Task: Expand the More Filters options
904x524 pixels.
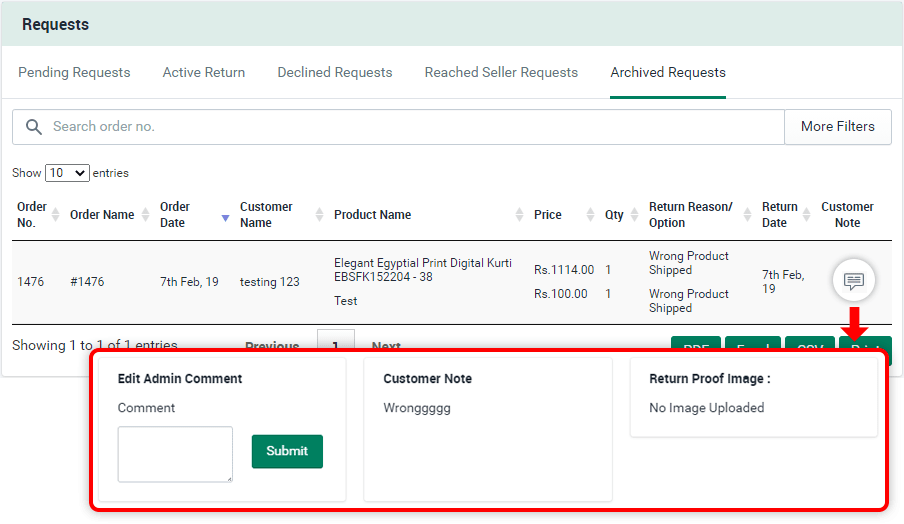Action: (837, 127)
